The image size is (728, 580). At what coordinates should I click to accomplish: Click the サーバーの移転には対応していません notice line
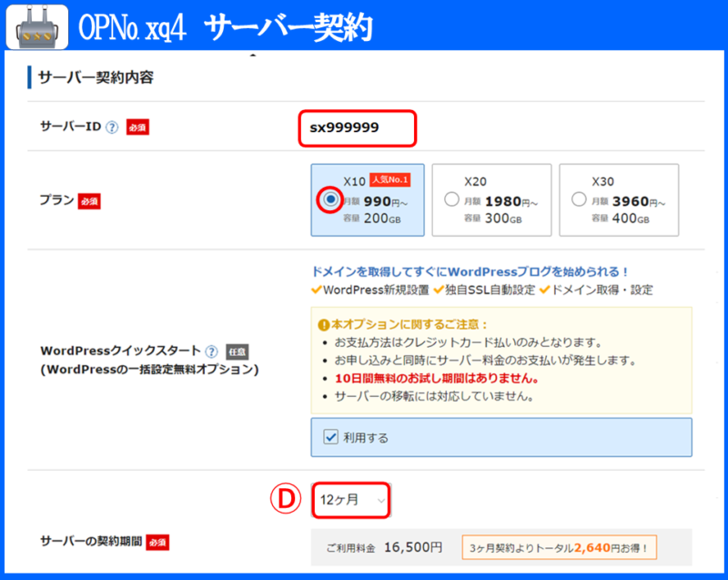434,396
